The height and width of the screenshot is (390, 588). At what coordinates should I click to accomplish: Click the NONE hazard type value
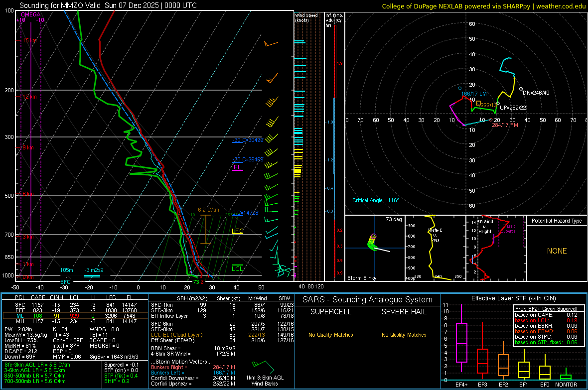coord(557,251)
